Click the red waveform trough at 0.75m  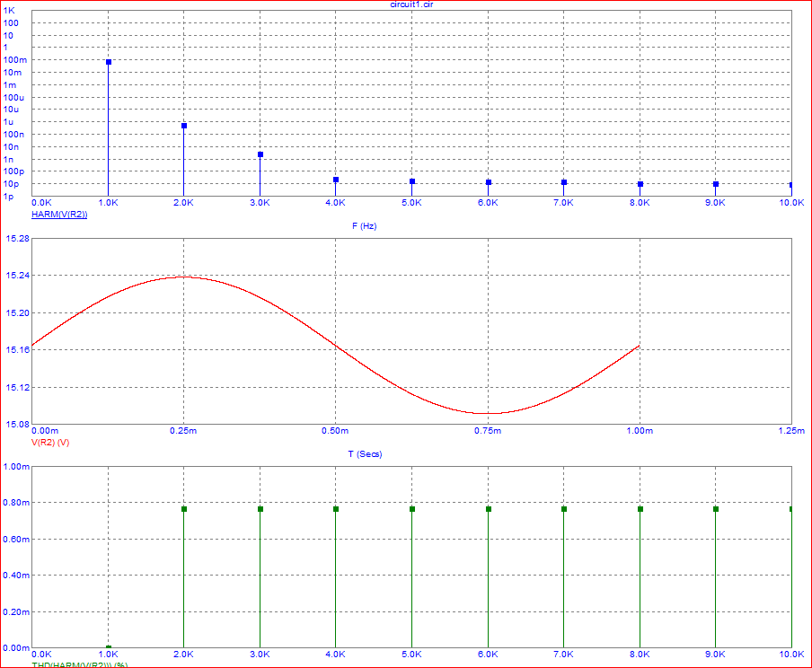pos(488,413)
